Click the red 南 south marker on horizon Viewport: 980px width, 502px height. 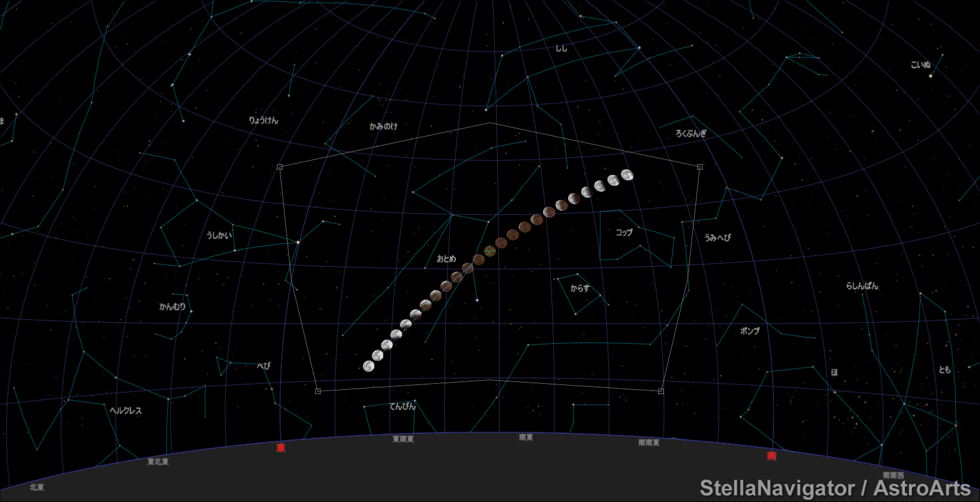click(x=771, y=457)
